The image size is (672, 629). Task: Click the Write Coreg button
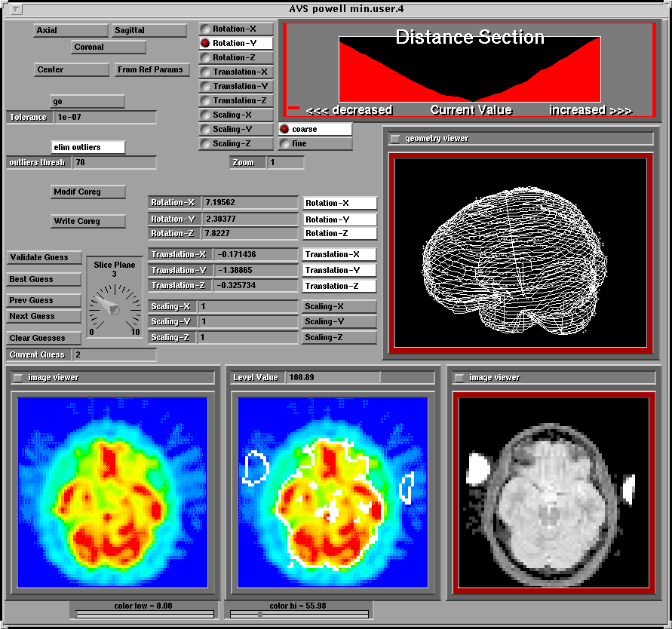click(87, 222)
